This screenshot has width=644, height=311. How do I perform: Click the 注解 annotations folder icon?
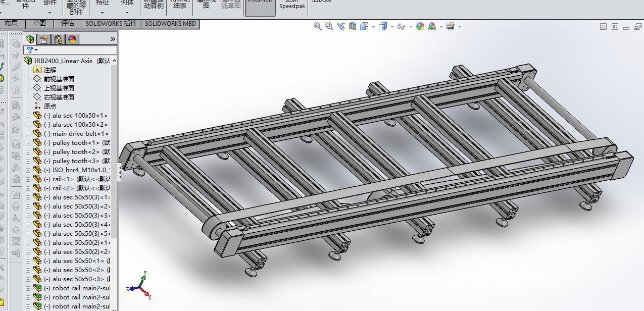click(37, 70)
